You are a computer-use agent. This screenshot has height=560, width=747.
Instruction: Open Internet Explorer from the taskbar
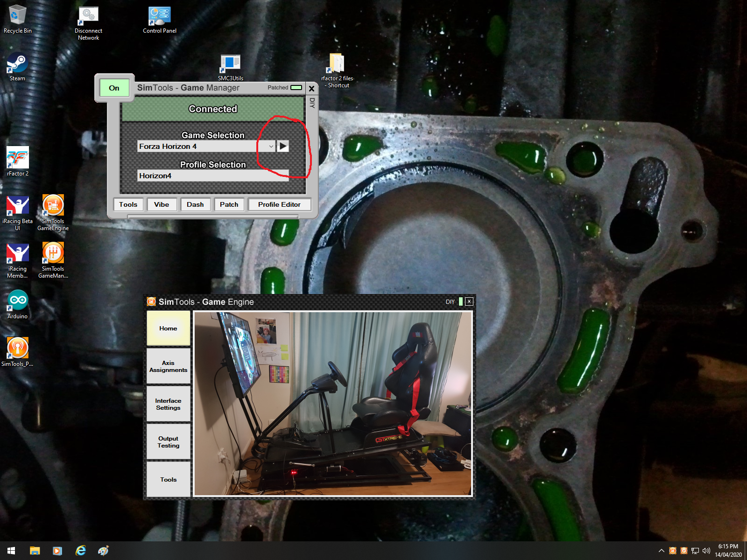(80, 551)
